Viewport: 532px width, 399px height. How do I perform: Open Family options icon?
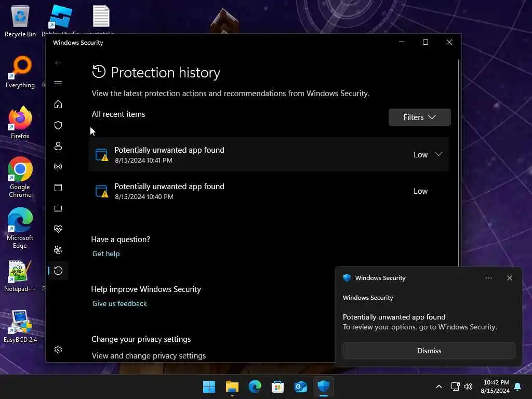(58, 250)
